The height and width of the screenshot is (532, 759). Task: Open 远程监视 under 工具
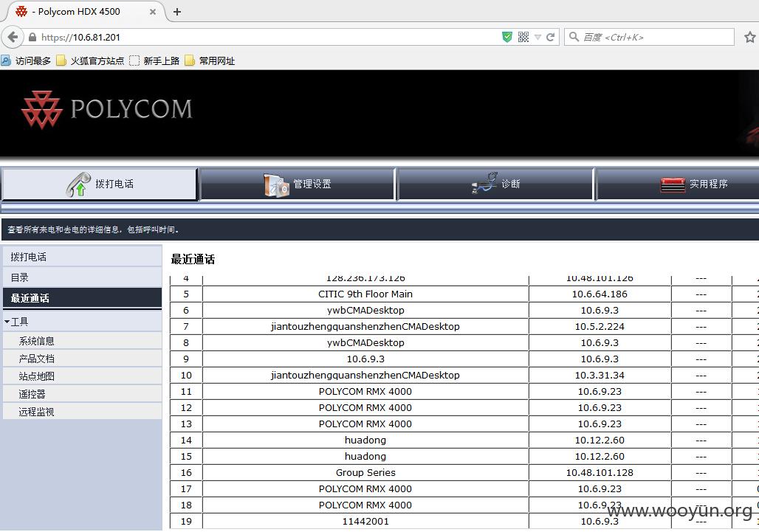82,412
